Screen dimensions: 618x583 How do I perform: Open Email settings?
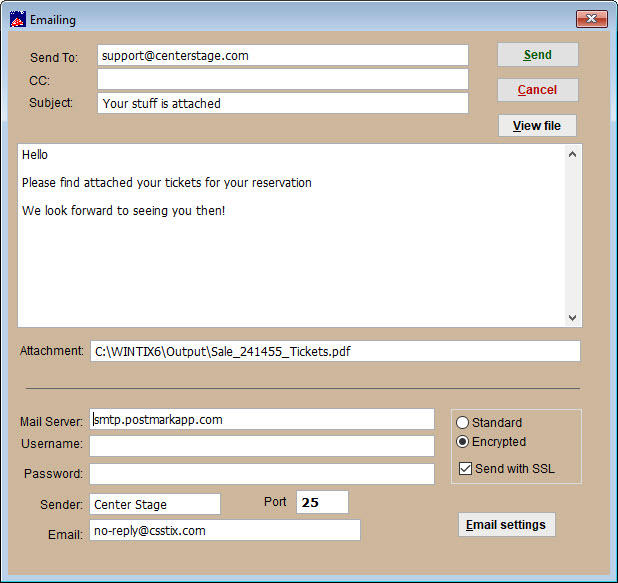tap(506, 525)
